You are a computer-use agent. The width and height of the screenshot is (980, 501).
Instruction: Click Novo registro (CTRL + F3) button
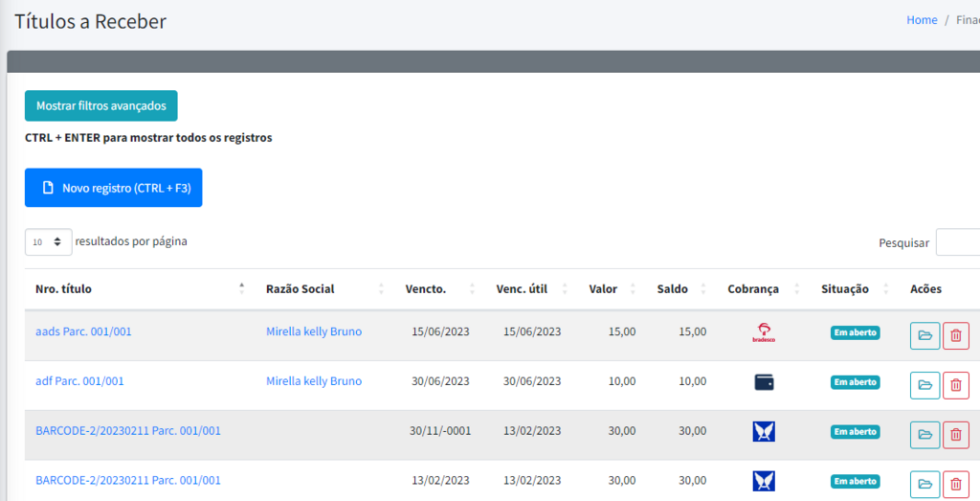[113, 188]
